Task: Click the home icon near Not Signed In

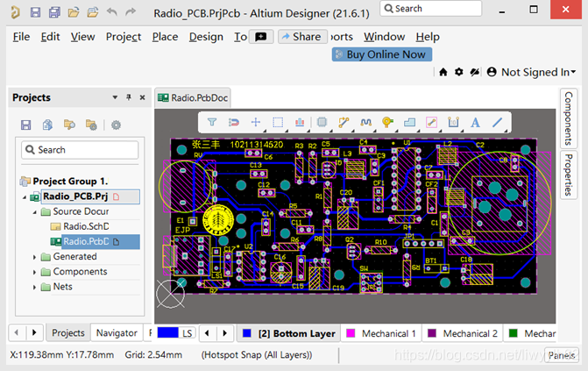Action: coord(443,72)
